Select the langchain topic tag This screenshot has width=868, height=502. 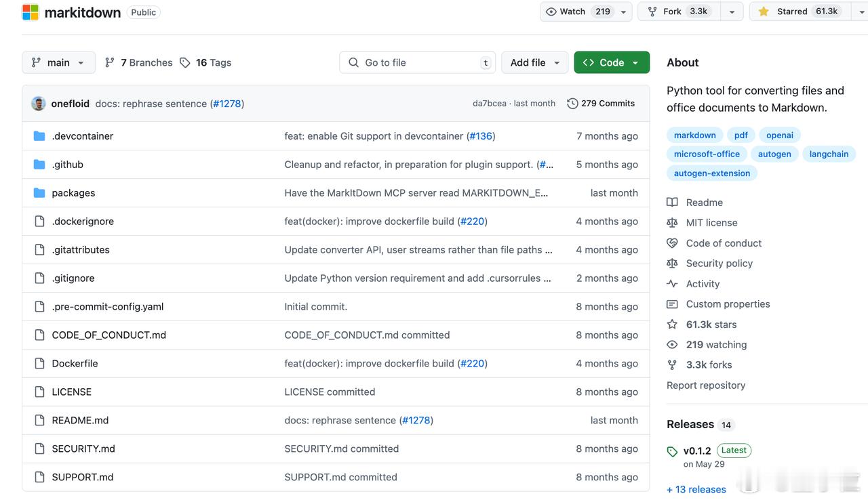click(829, 154)
